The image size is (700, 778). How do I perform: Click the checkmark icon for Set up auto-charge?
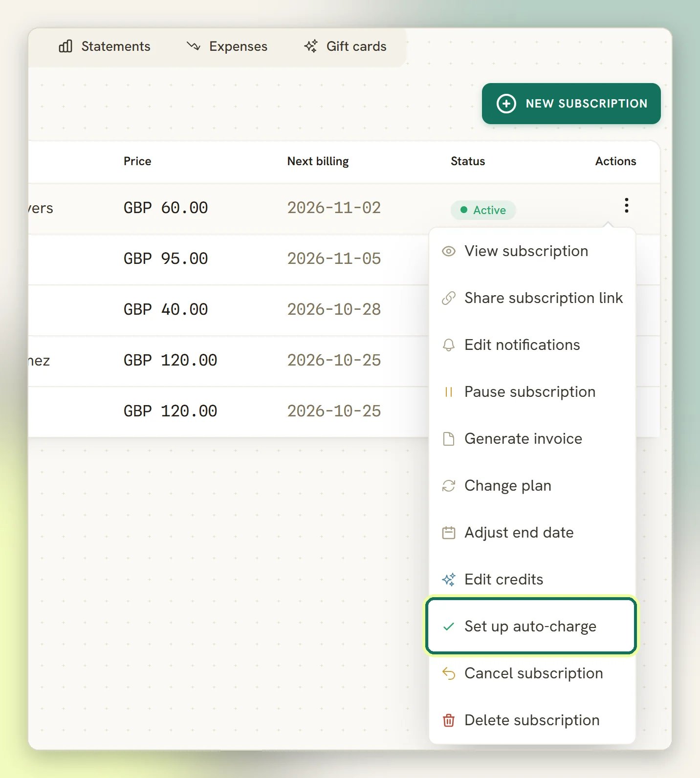[448, 627]
